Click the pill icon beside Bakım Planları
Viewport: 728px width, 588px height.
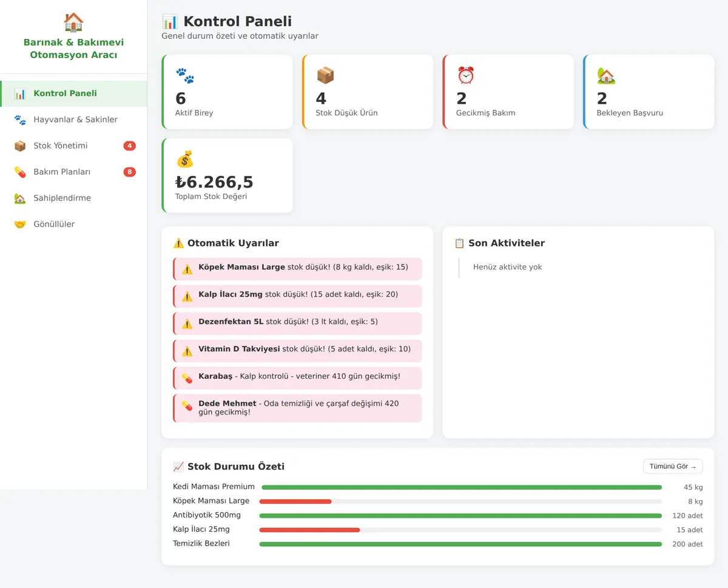pyautogui.click(x=20, y=172)
